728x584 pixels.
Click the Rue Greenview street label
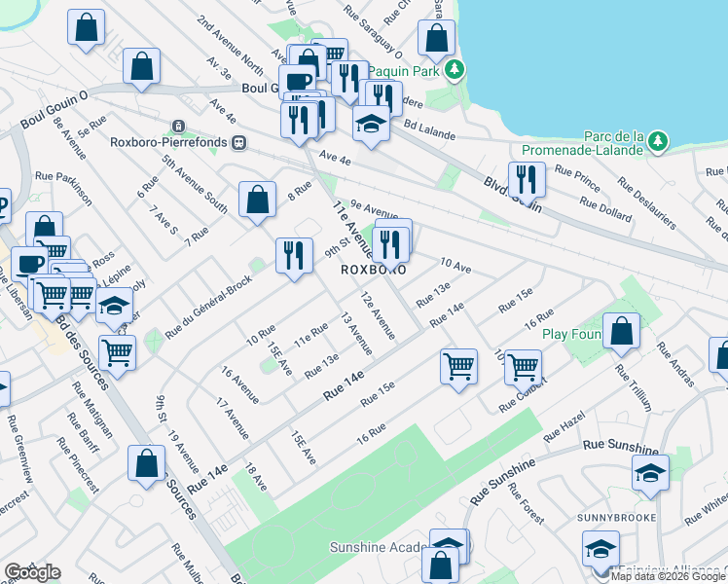(x=20, y=449)
